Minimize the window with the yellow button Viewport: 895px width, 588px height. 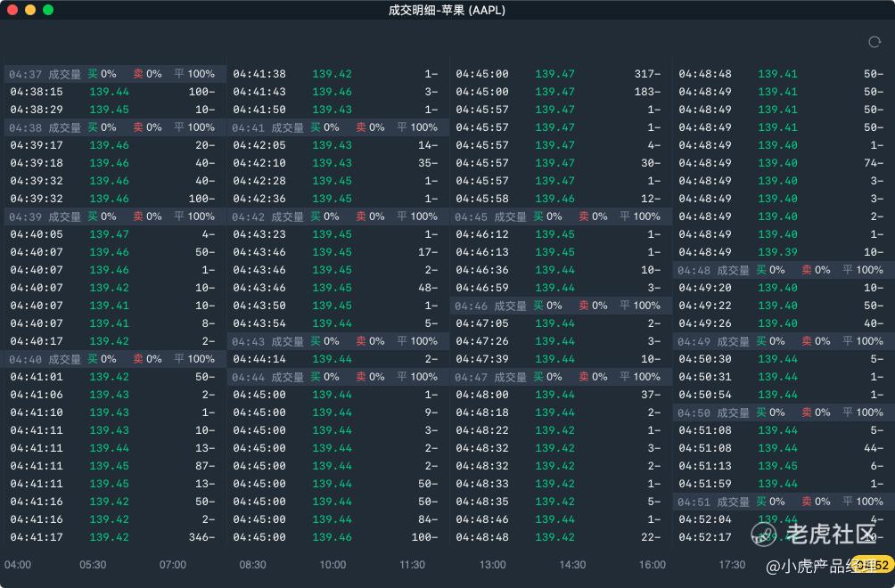(x=30, y=10)
